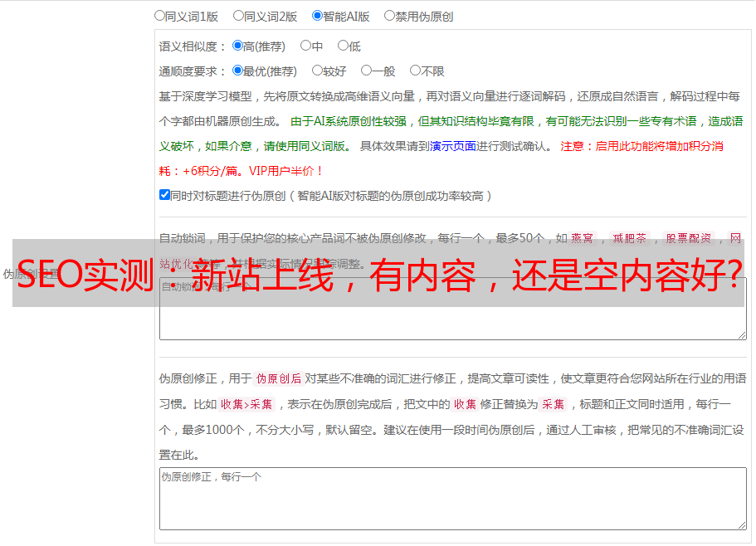Select the 同义词1版 radio option
This screenshot has width=756, height=546.
pos(159,16)
